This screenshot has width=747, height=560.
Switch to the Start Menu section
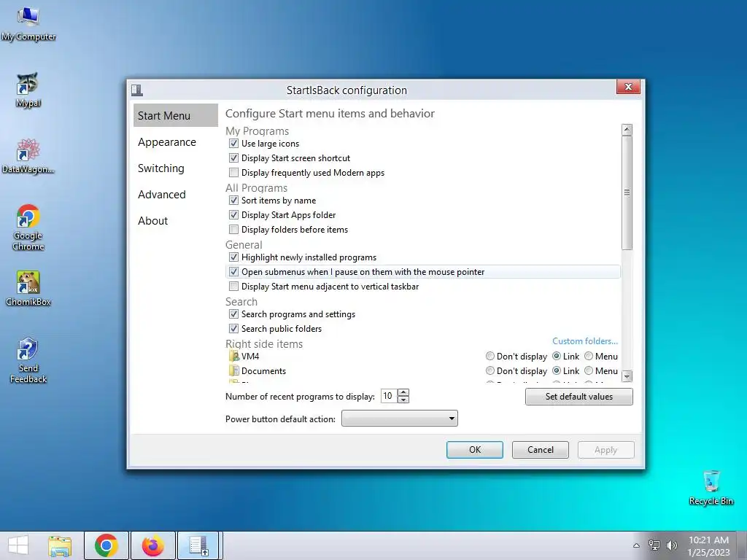pyautogui.click(x=175, y=116)
